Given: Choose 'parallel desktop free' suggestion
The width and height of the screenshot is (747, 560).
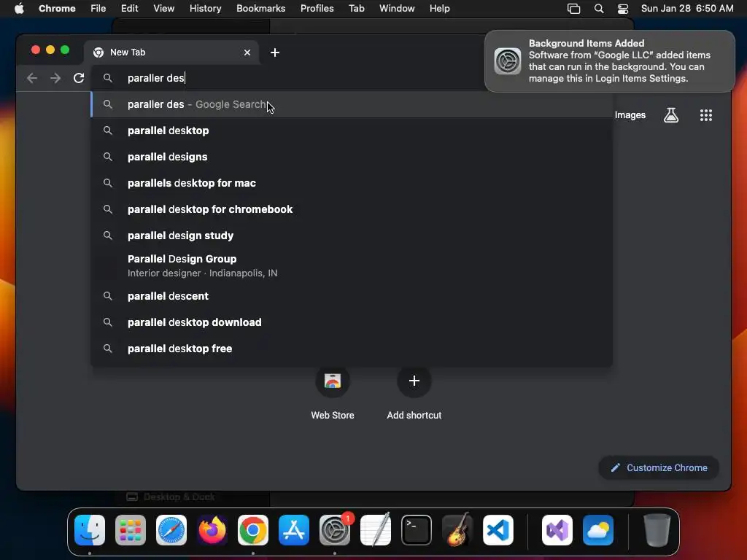Looking at the screenshot, I should click(x=352, y=348).
